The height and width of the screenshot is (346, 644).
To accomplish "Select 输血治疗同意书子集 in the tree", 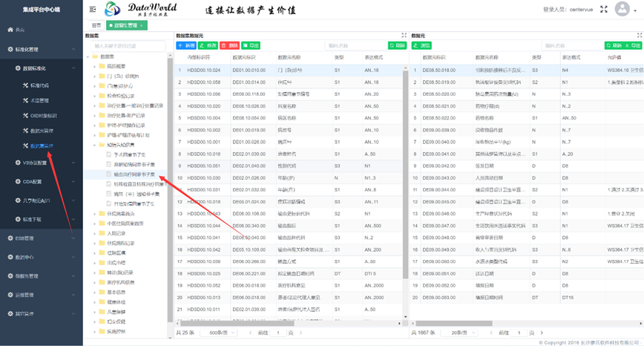I will coord(134,174).
